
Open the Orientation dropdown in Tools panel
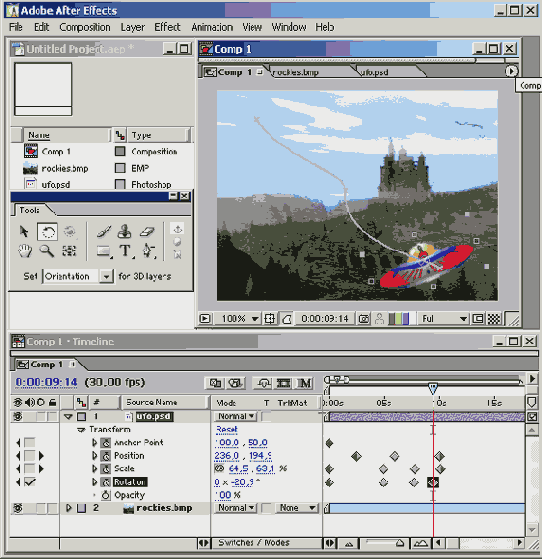106,276
